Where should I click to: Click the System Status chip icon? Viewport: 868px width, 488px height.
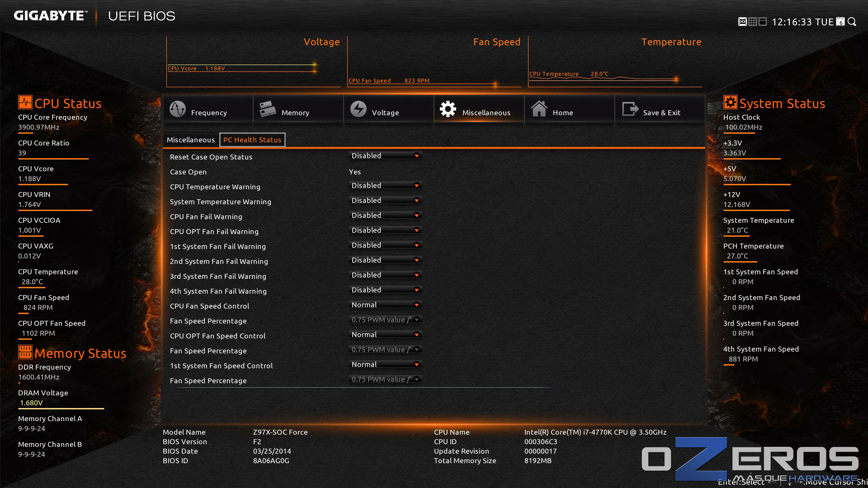point(730,102)
